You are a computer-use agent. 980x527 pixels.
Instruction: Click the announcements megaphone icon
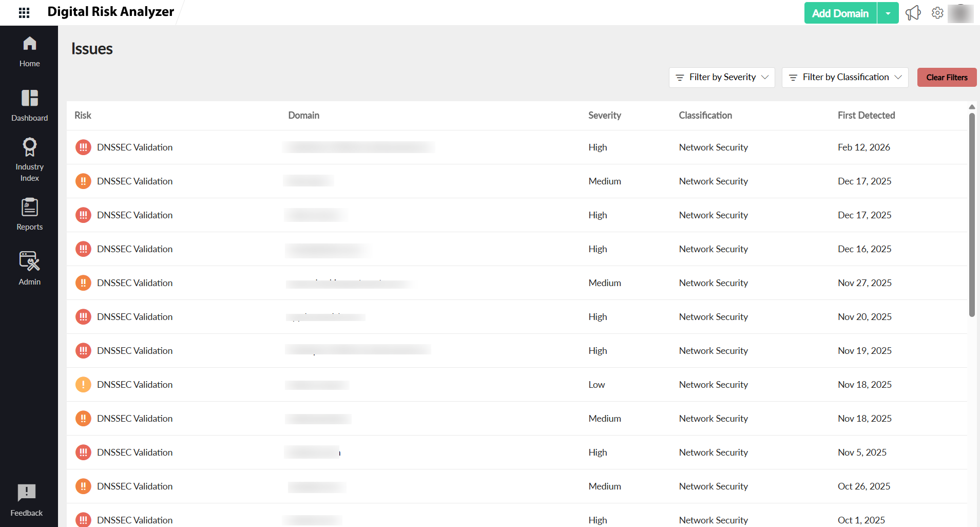(913, 13)
